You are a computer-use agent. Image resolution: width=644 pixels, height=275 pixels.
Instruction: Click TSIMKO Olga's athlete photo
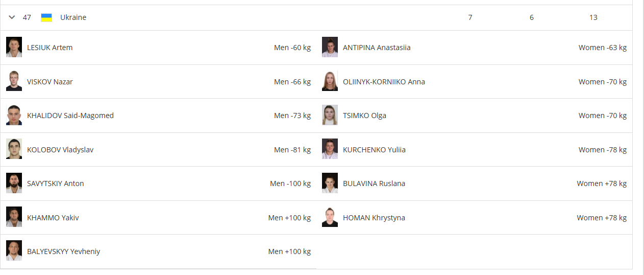(330, 115)
